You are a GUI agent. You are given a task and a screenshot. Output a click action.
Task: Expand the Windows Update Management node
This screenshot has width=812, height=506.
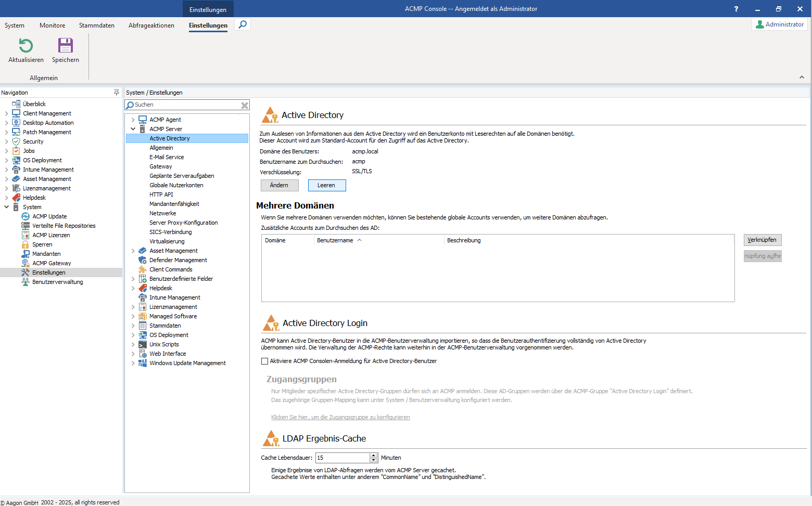[x=133, y=362]
